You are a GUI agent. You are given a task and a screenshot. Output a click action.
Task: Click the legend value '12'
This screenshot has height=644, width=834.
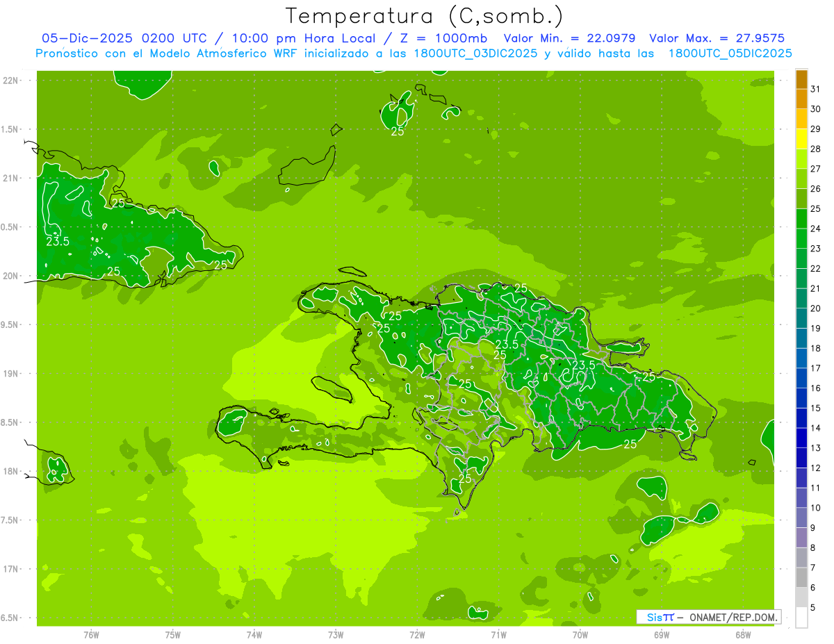(x=816, y=468)
